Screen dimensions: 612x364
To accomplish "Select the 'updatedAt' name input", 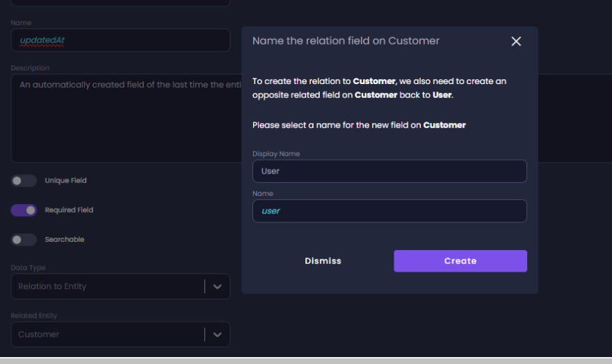I will [x=120, y=40].
